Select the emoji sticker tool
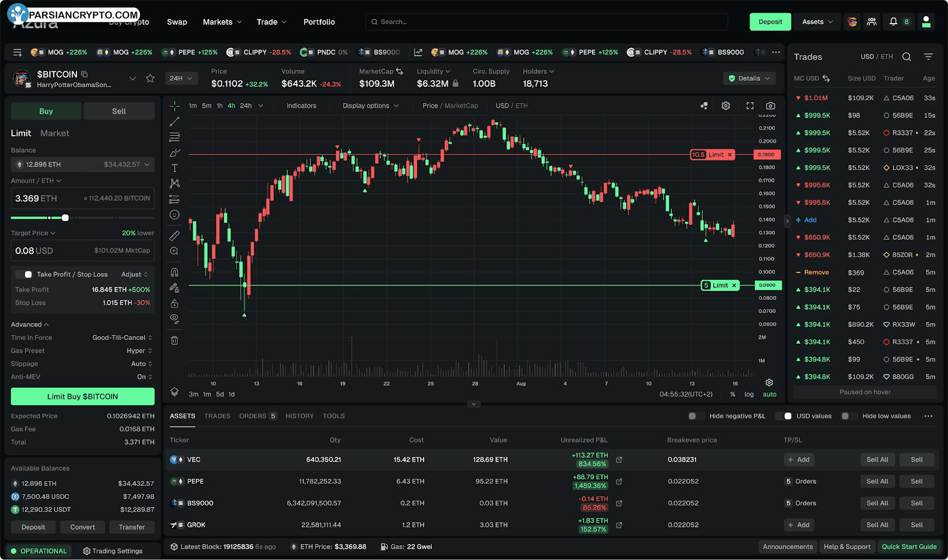Image resolution: width=948 pixels, height=560 pixels. pyautogui.click(x=175, y=215)
